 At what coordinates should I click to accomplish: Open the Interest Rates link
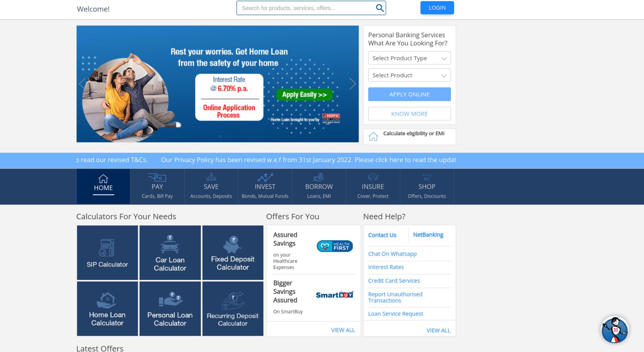click(386, 267)
